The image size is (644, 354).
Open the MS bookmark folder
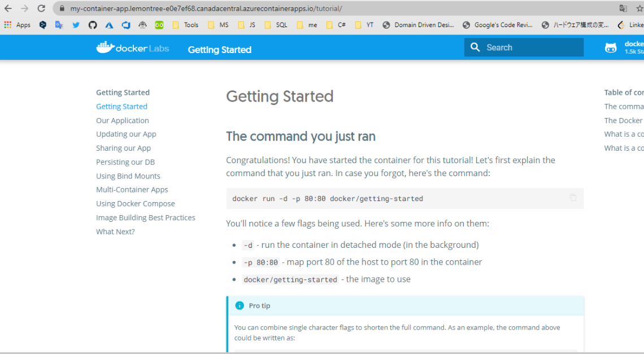point(218,25)
